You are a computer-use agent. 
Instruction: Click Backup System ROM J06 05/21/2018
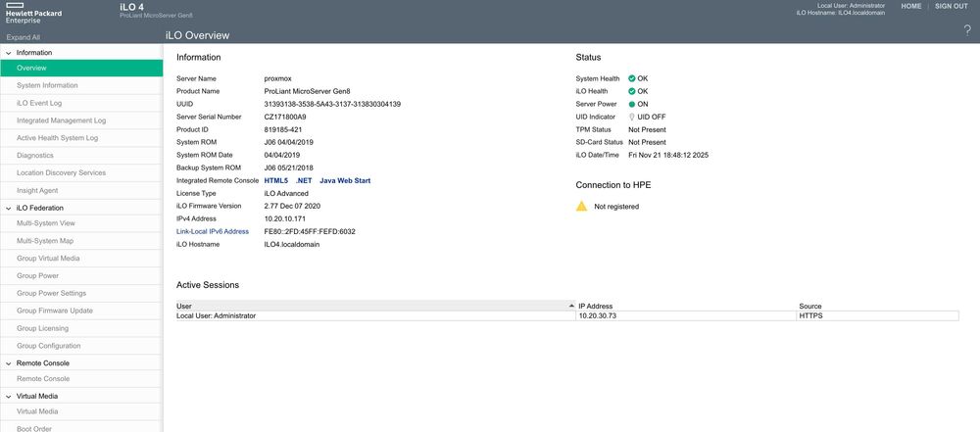tap(289, 168)
